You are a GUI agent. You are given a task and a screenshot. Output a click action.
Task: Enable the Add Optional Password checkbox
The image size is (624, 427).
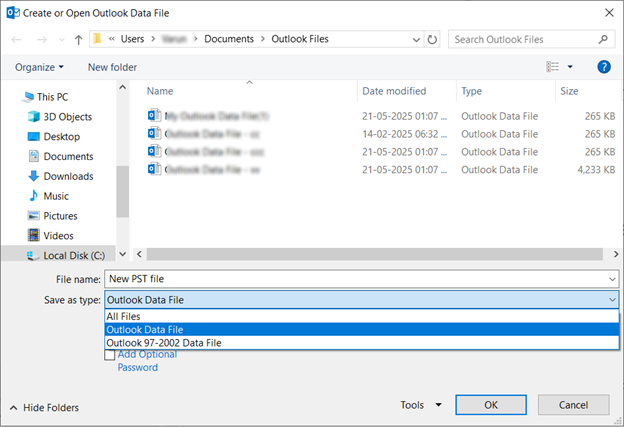click(109, 355)
